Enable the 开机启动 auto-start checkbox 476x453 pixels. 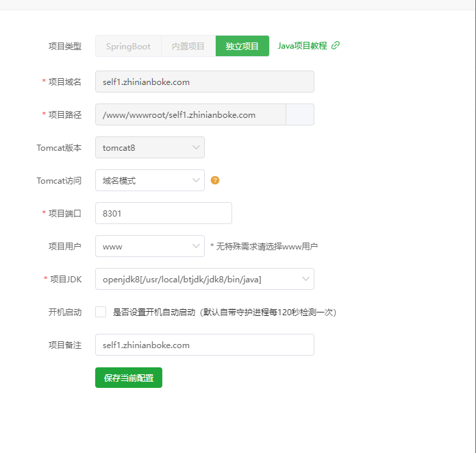coord(101,312)
